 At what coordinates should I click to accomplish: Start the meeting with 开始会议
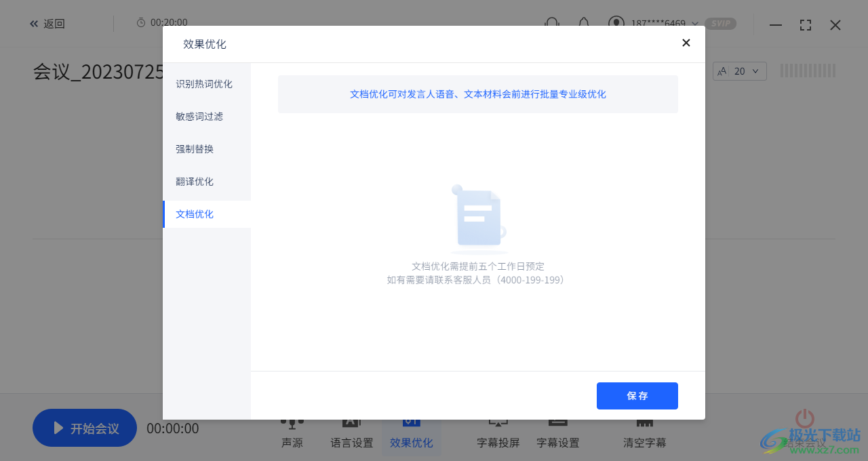(x=84, y=428)
